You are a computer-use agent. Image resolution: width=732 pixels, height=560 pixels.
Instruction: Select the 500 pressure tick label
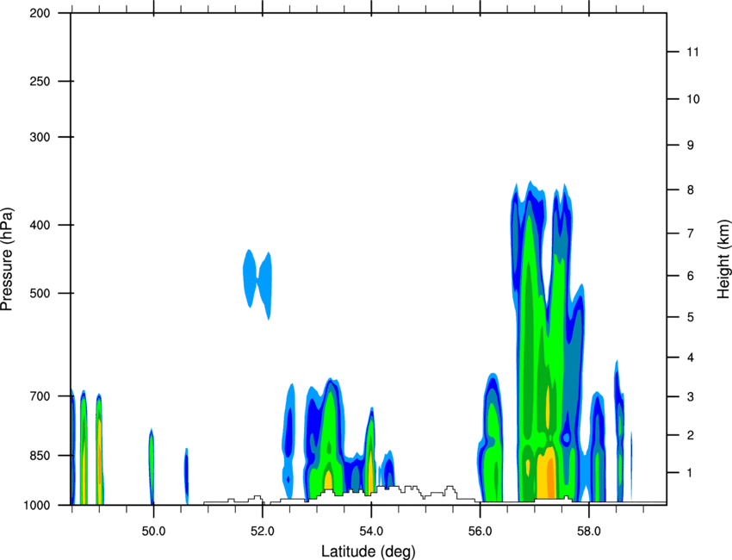pos(40,293)
